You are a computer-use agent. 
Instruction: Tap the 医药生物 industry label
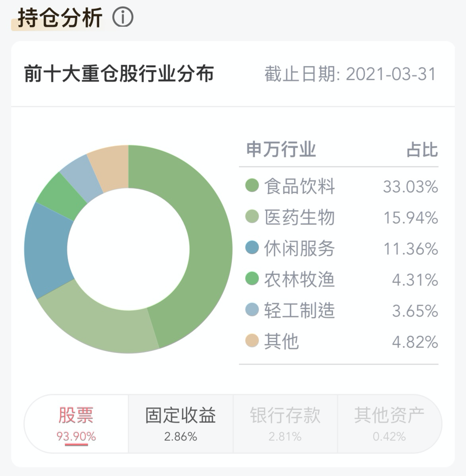(x=299, y=218)
